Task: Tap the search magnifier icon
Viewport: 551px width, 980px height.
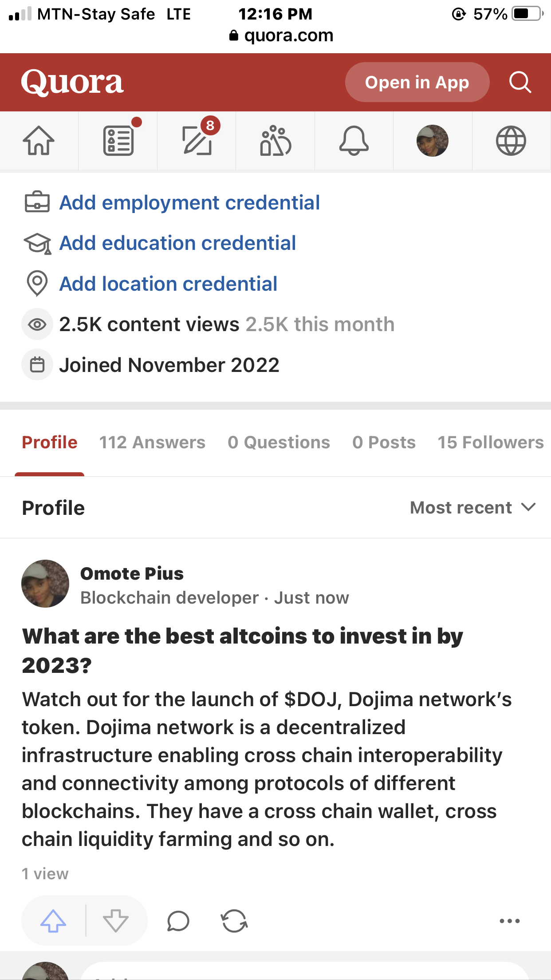Action: pos(520,82)
